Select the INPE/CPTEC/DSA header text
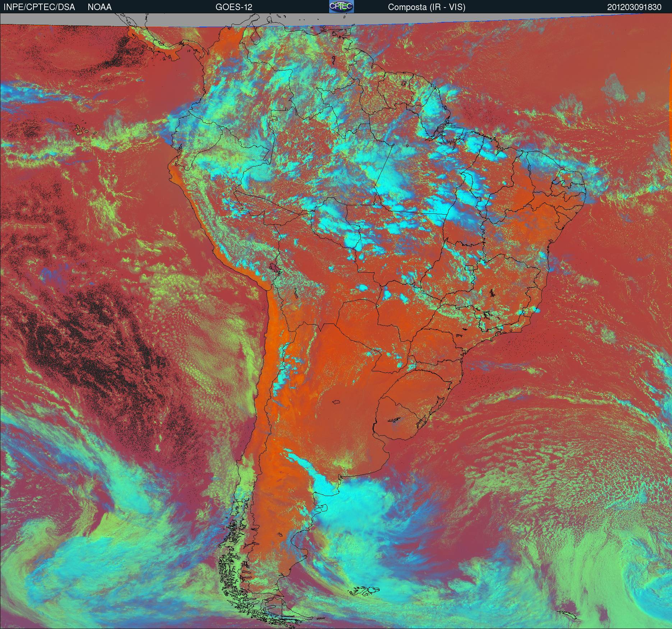672x629 pixels. click(x=39, y=7)
